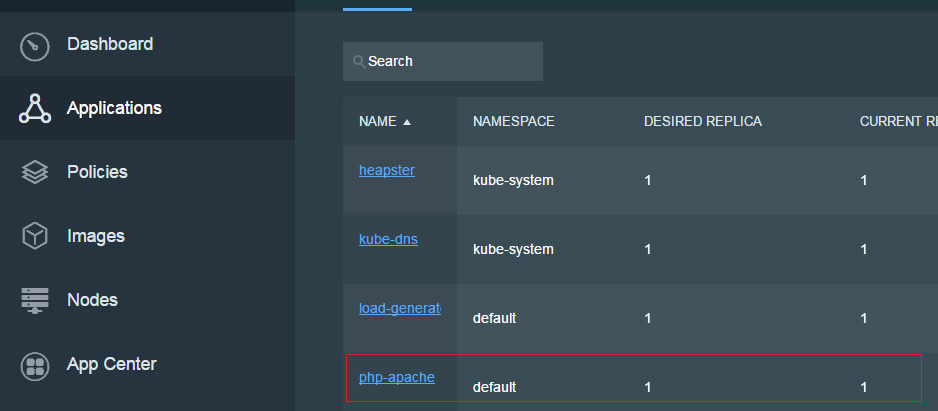Click the Policies stacked-layers icon

pos(35,172)
